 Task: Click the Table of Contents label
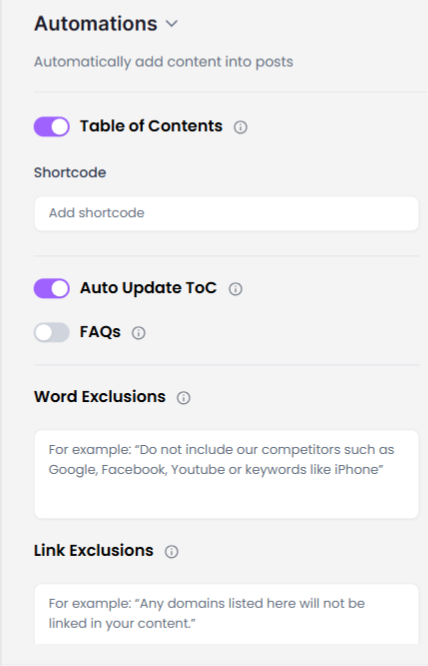click(151, 126)
